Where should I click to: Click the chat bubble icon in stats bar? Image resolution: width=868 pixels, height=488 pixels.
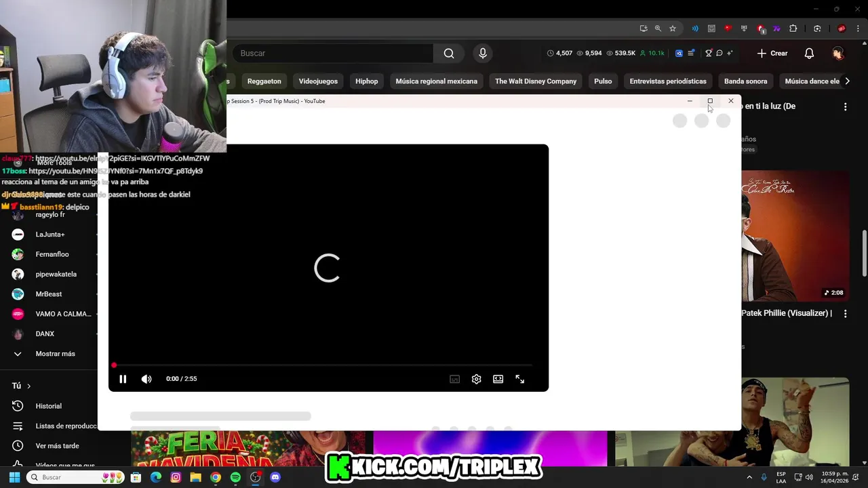pyautogui.click(x=719, y=53)
